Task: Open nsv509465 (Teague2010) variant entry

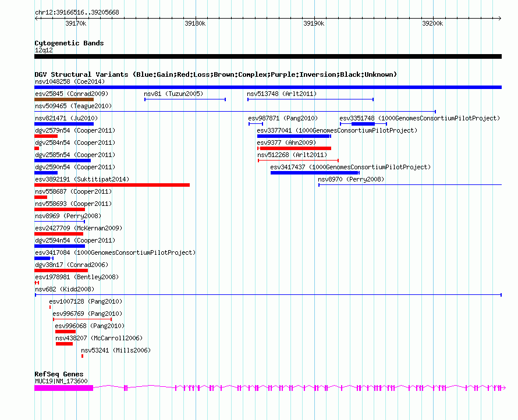Action: tap(73, 106)
